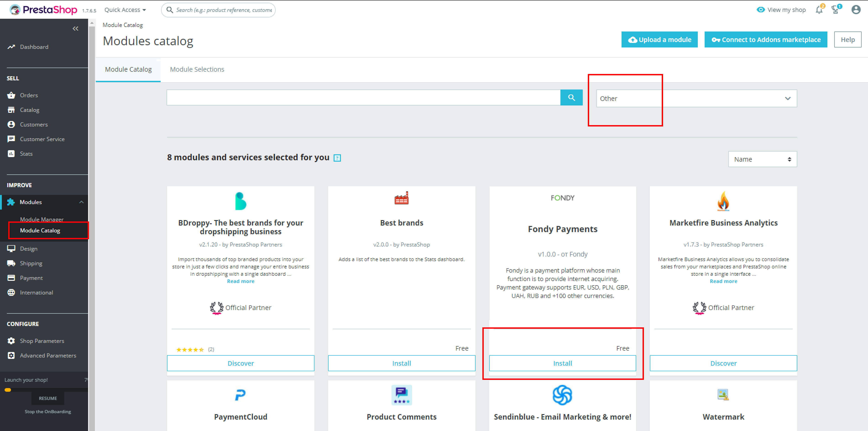
Task: Click the PrestaShop logo
Action: [x=43, y=10]
